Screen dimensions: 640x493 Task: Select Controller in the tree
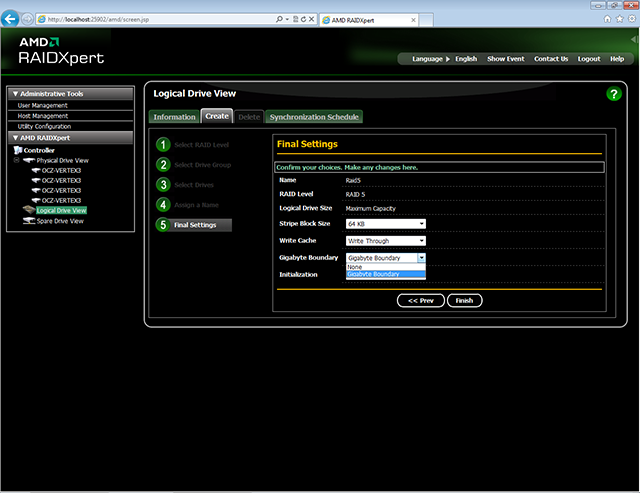pos(39,150)
